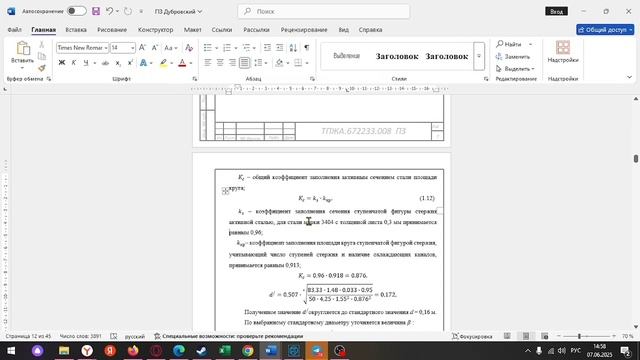Collapse the ribbon
Image resolution: width=640 pixels, height=360 pixels.
point(629,77)
